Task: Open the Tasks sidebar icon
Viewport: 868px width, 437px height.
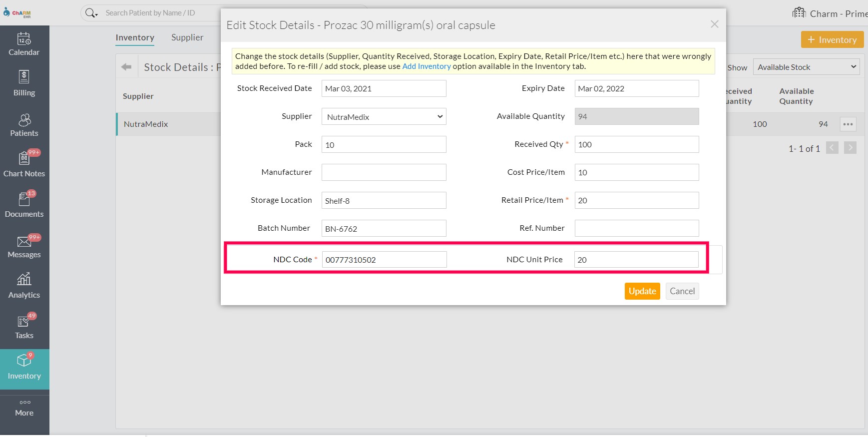Action: [24, 322]
